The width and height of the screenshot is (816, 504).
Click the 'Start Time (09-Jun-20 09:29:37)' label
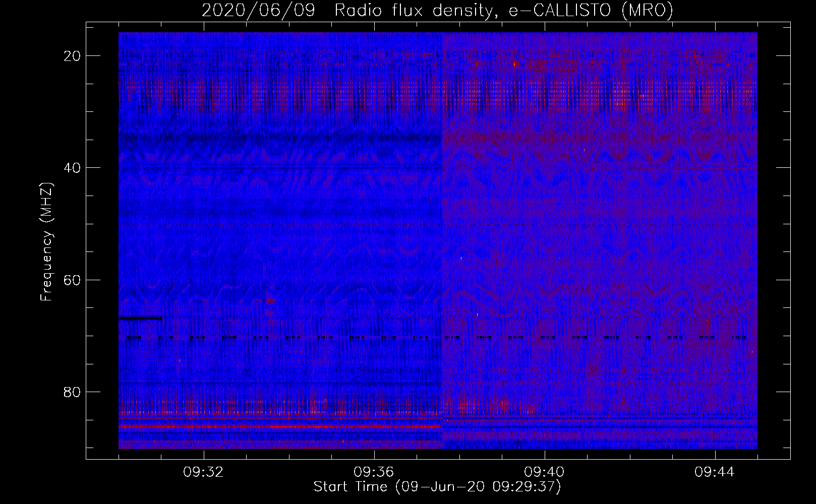tap(437, 487)
